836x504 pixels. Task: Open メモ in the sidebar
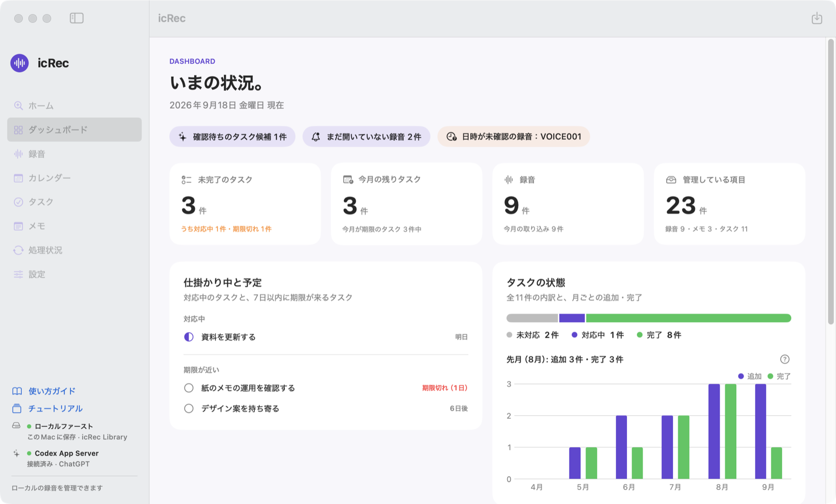[74, 226]
